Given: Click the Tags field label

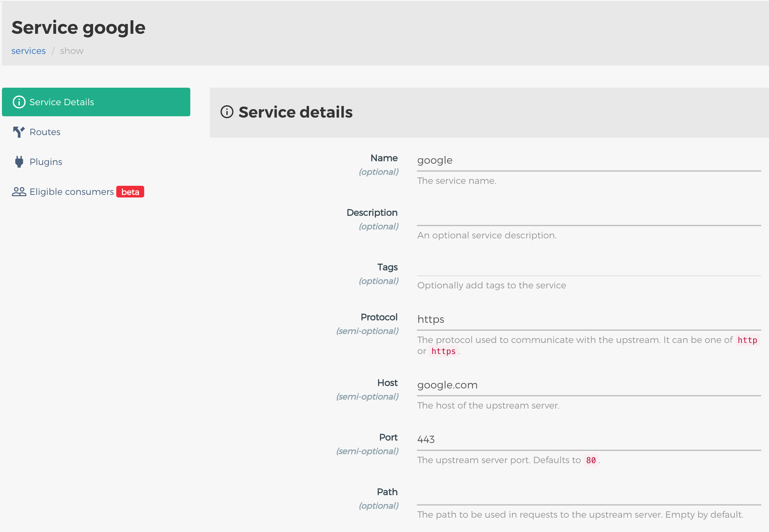Looking at the screenshot, I should tap(387, 267).
